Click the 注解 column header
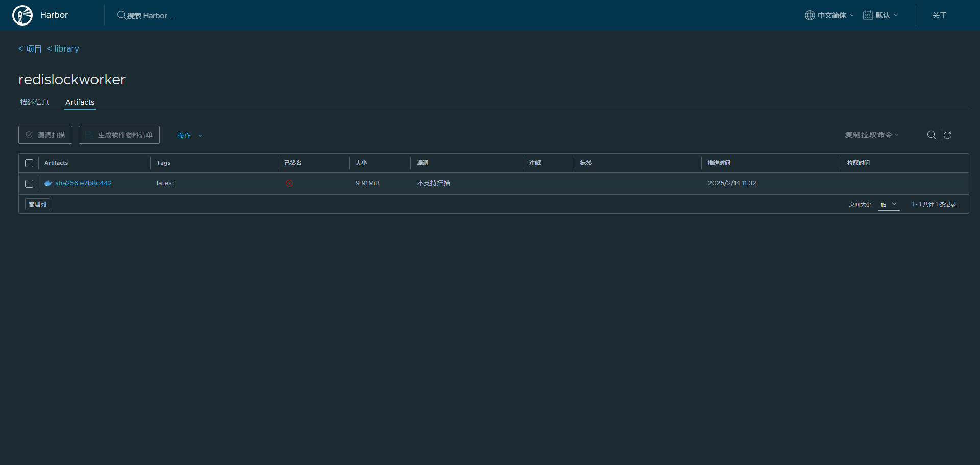 tap(535, 163)
